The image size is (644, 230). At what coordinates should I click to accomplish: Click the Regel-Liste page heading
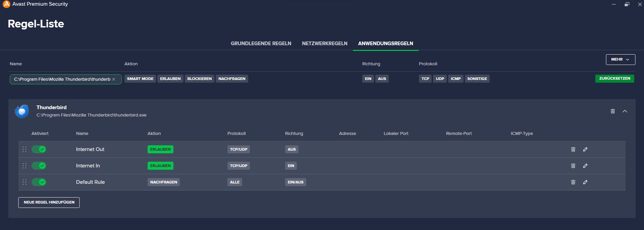point(36,24)
